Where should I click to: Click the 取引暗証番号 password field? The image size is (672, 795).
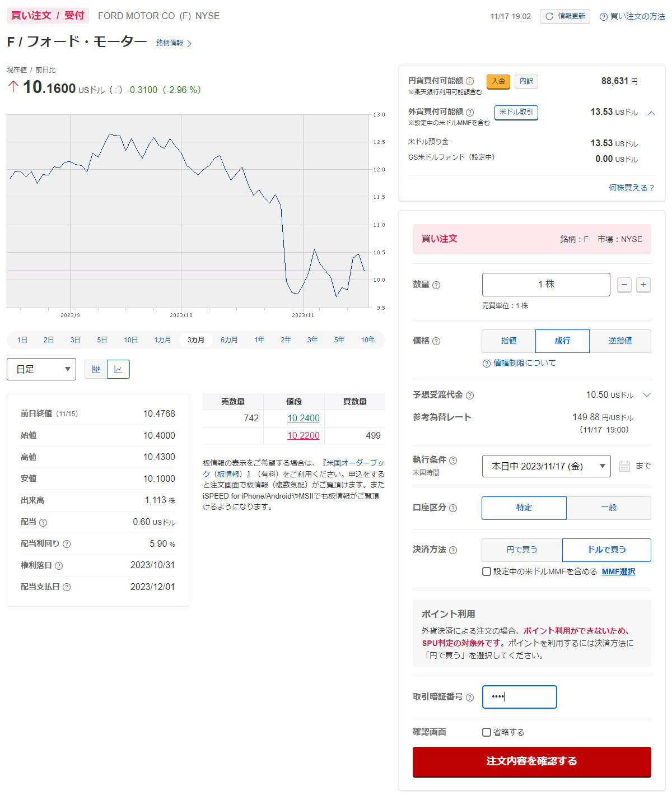pyautogui.click(x=519, y=697)
